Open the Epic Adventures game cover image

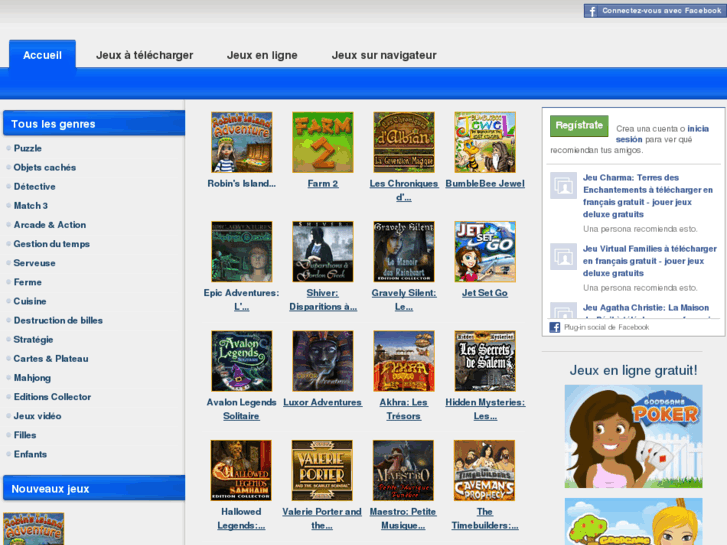point(242,252)
